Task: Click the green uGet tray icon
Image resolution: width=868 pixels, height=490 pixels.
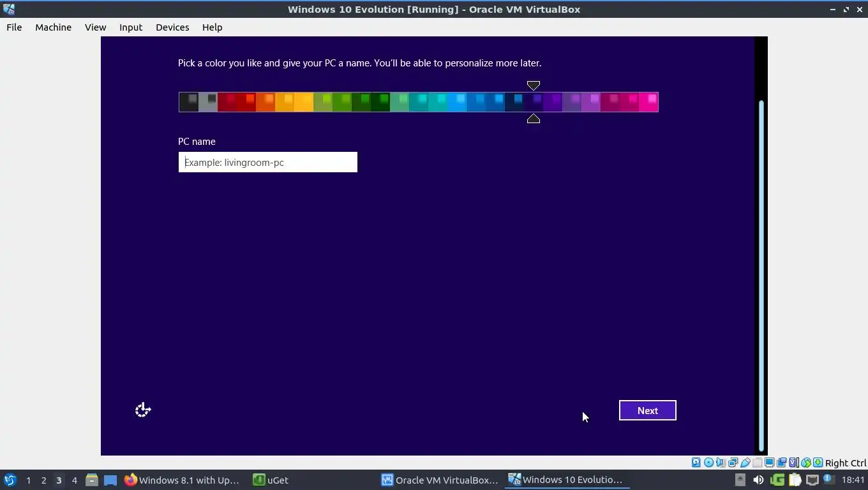Action: 777,480
